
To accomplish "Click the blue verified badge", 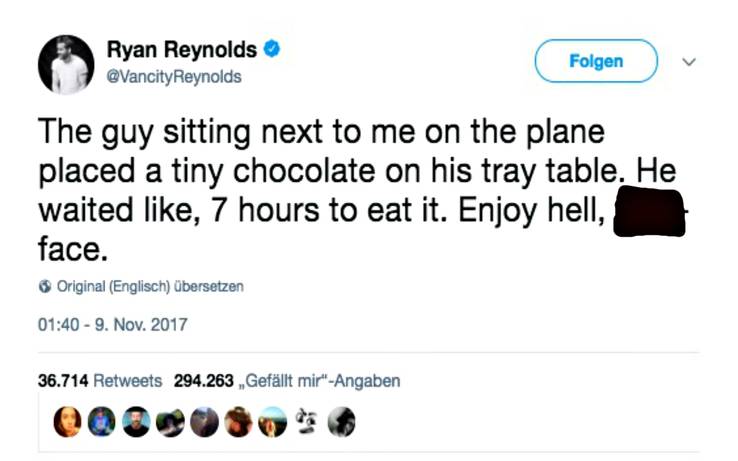I will click(x=270, y=49).
